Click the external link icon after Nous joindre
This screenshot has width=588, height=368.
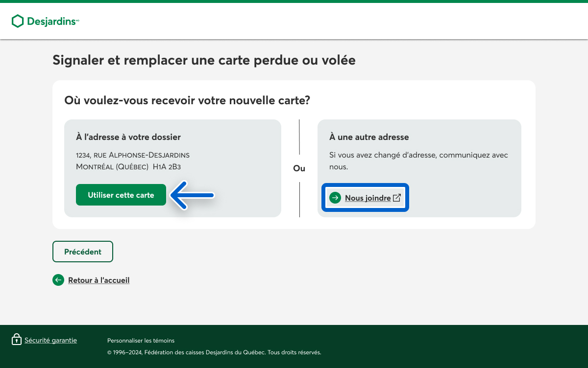(x=397, y=198)
